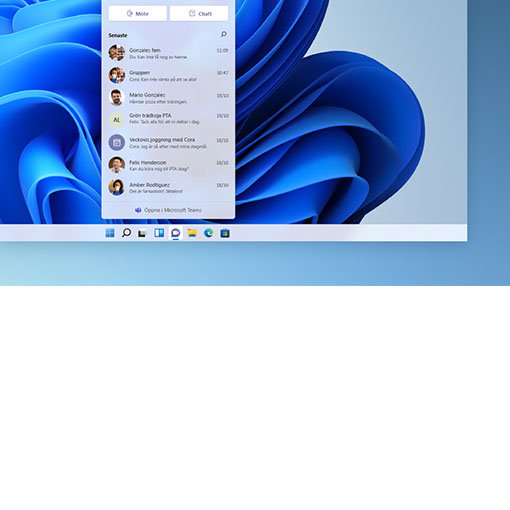The image size is (510, 510).
Task: Select Felix Henderson's profile picture
Action: [x=117, y=165]
